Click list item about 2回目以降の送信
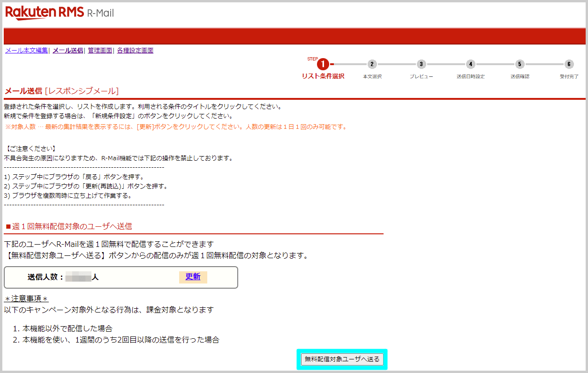The image size is (588, 373). pos(121,340)
